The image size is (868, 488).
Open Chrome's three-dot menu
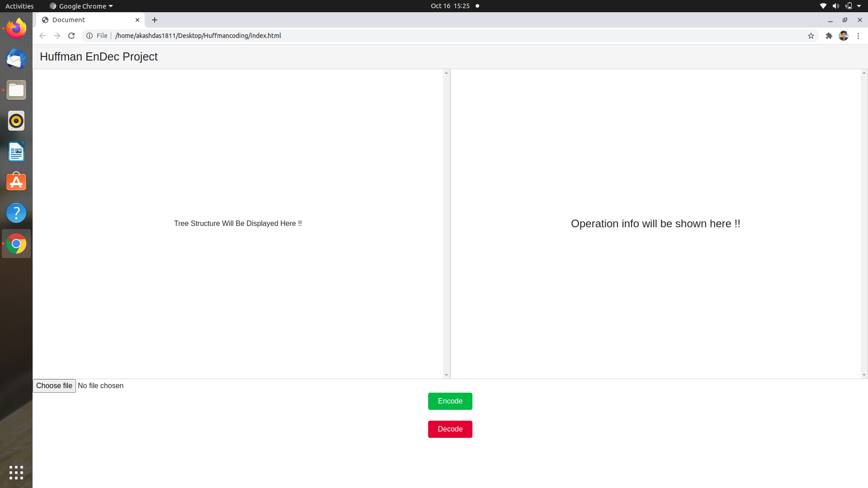[858, 36]
